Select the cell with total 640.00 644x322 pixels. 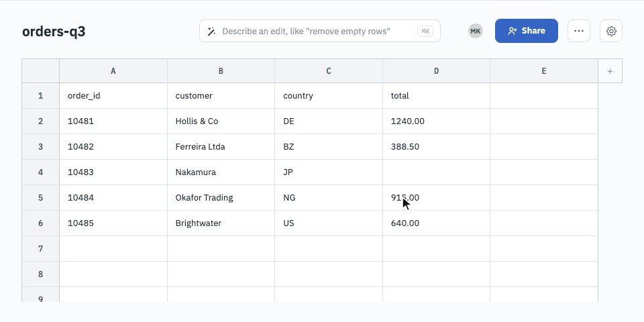436,223
